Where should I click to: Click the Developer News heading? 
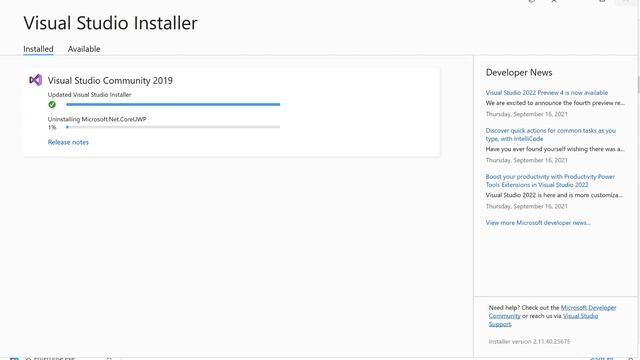click(x=519, y=72)
